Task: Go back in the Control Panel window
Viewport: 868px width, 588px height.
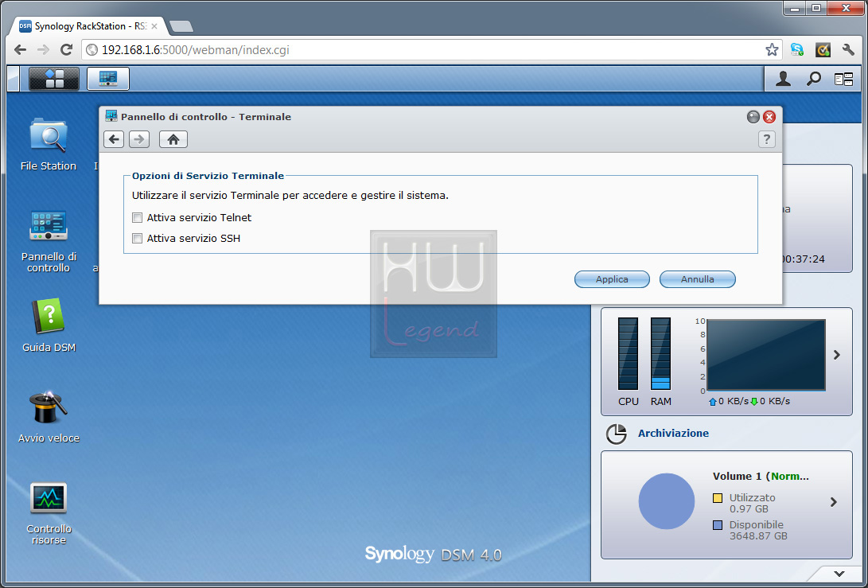Action: (x=114, y=139)
